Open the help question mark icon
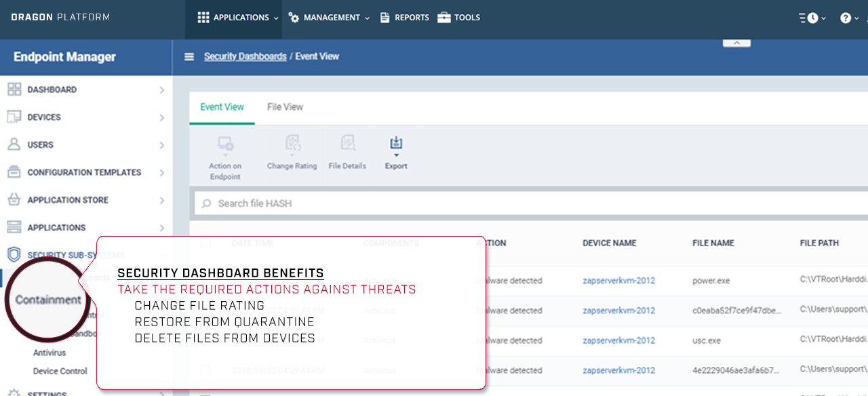The height and width of the screenshot is (396, 868). (845, 18)
